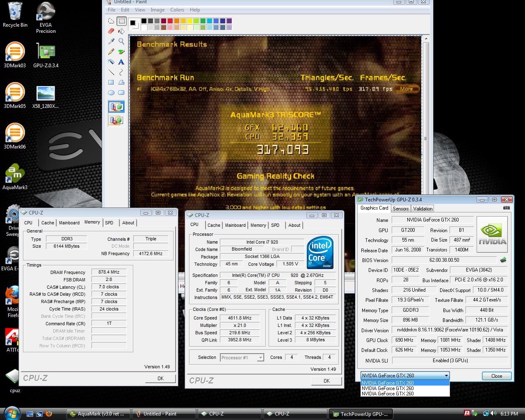Open Cache tab in CPU-Z processor window
Image resolution: width=525 pixels, height=420 pixels.
pyautogui.click(x=214, y=225)
